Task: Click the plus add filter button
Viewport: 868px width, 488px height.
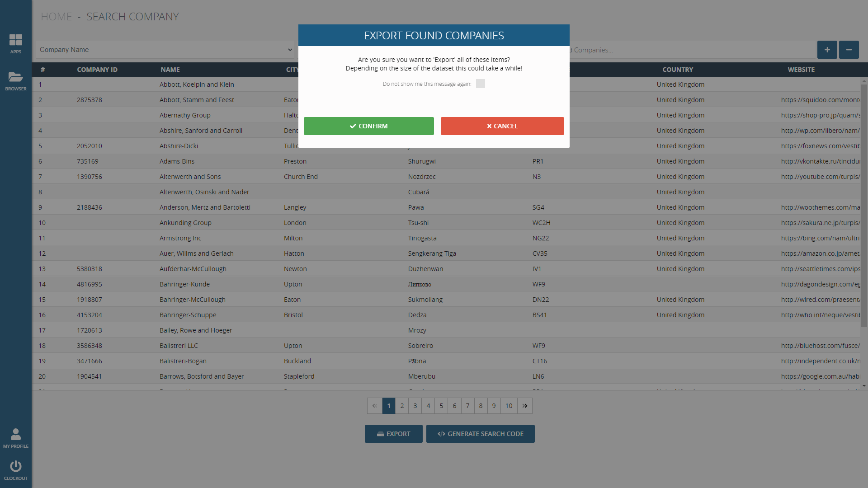Action: [x=827, y=50]
